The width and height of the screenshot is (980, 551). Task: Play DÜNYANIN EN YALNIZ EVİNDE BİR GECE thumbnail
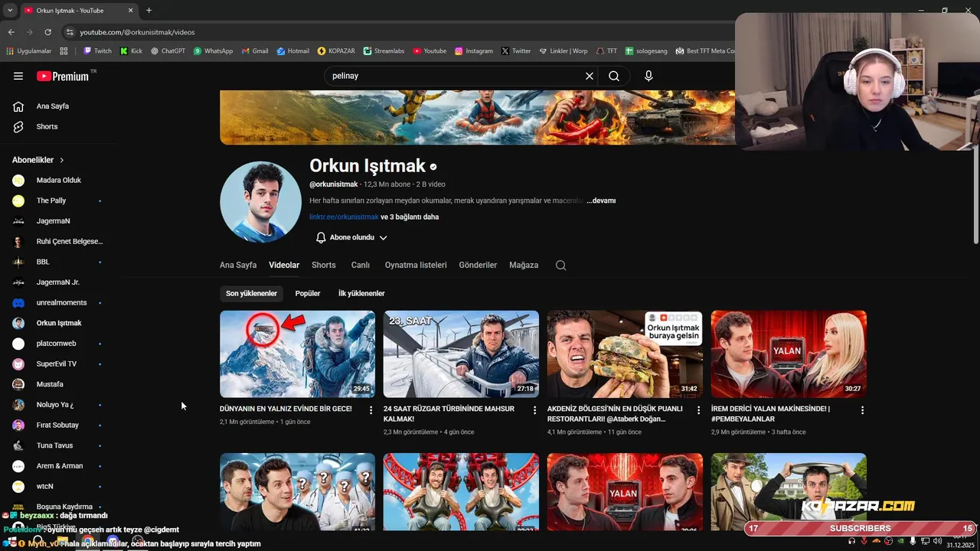click(297, 354)
